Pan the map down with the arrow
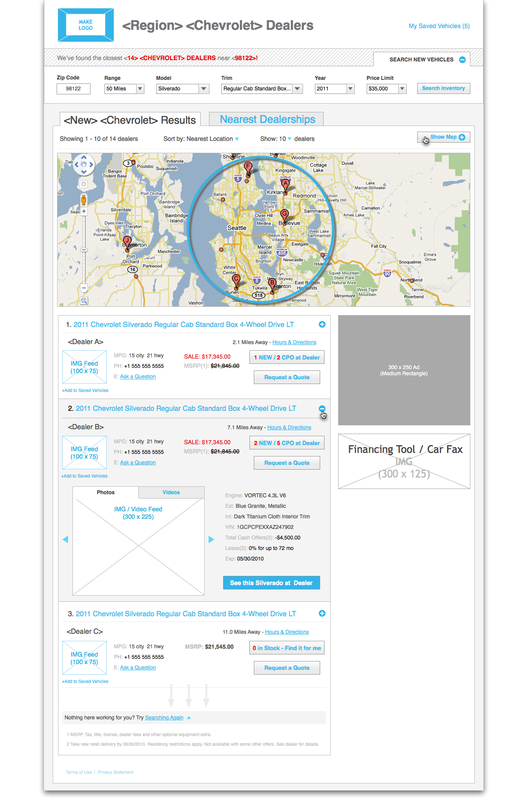527x812 pixels. coord(84,172)
